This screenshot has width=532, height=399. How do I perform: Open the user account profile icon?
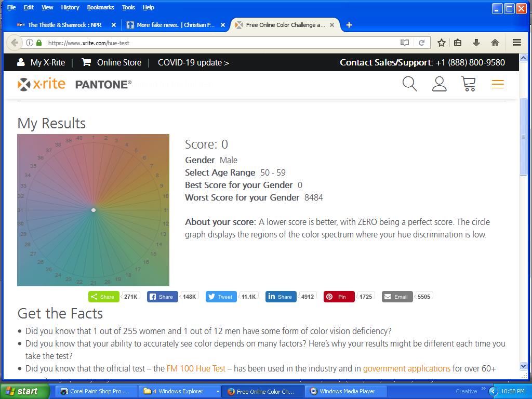(439, 84)
